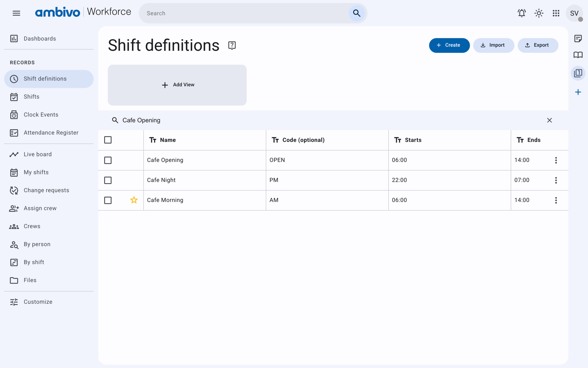Open Assign crew in sidebar

(x=49, y=209)
